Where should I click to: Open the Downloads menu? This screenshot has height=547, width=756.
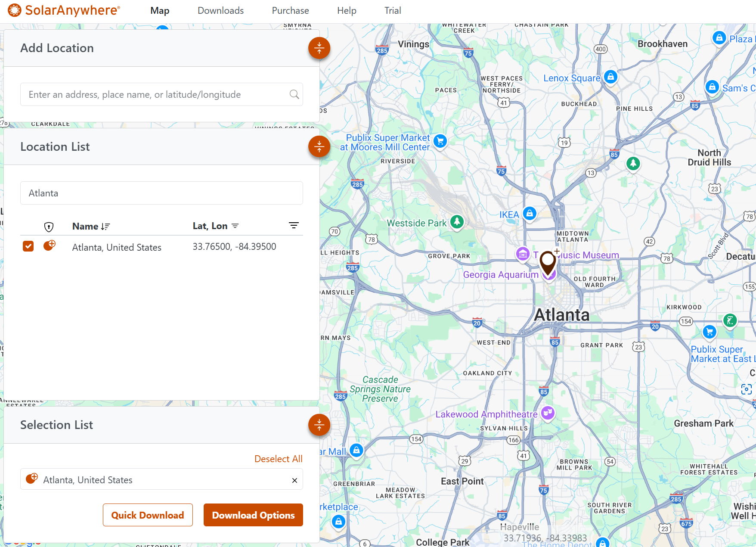[220, 11]
